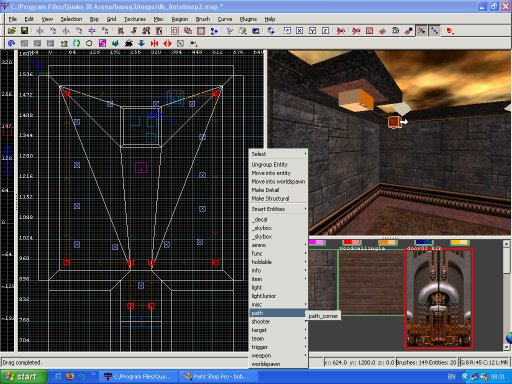
Task: Expand the info entity submenu
Action: click(278, 270)
